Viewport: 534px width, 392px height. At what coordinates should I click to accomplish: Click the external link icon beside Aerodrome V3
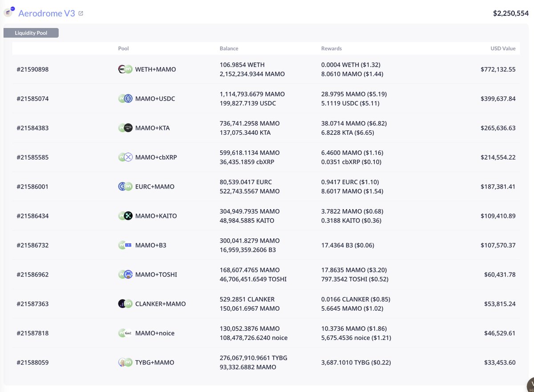point(81,13)
